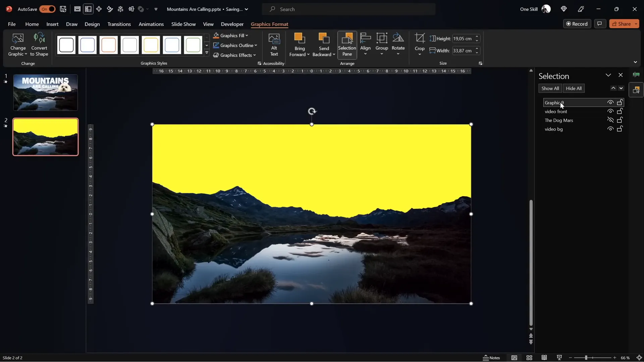Select the Crop tool

point(420,45)
